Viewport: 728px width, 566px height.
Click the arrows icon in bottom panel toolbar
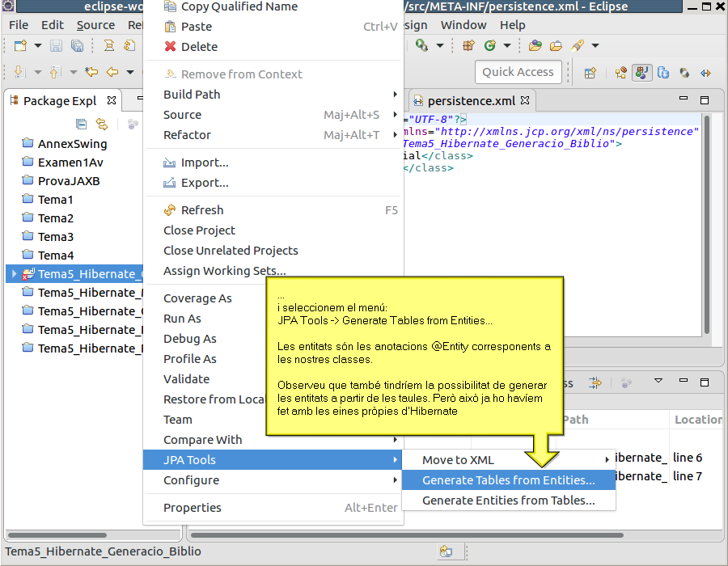(595, 383)
